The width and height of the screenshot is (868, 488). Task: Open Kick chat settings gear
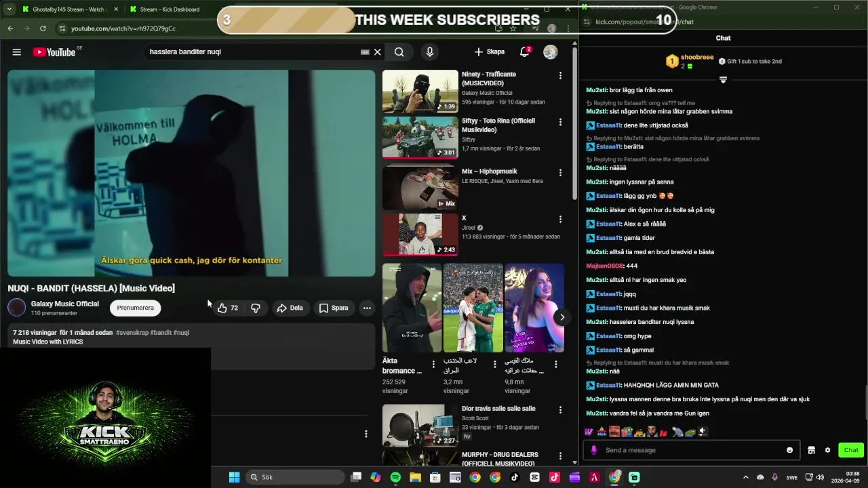pyautogui.click(x=827, y=450)
